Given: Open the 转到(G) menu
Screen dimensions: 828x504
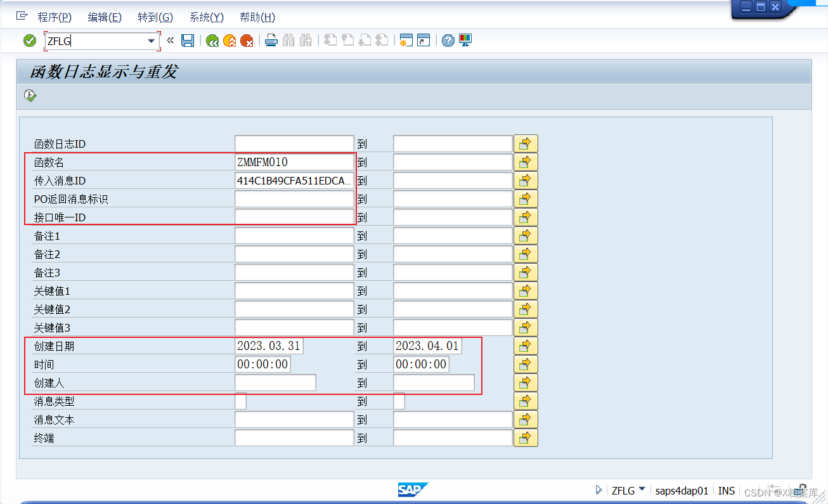Looking at the screenshot, I should point(155,17).
